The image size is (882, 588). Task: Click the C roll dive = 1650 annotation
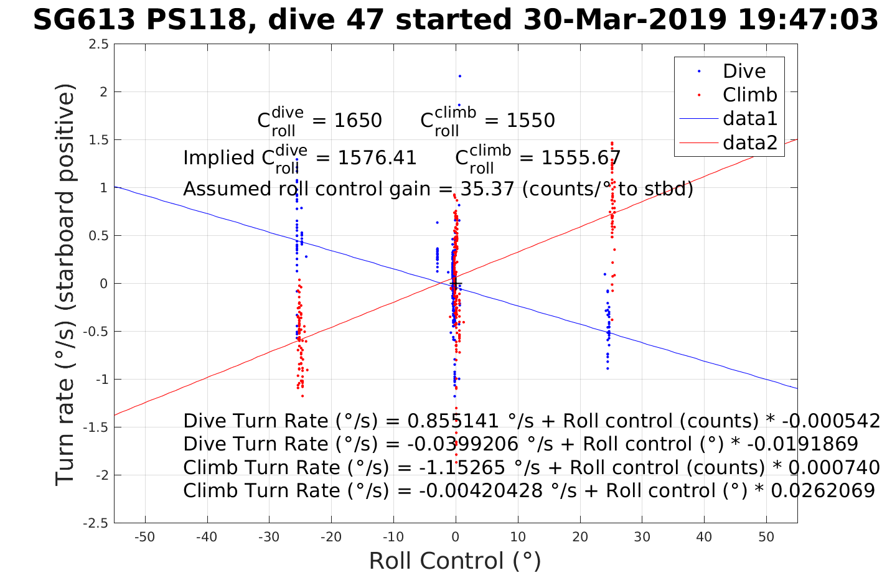[319, 121]
